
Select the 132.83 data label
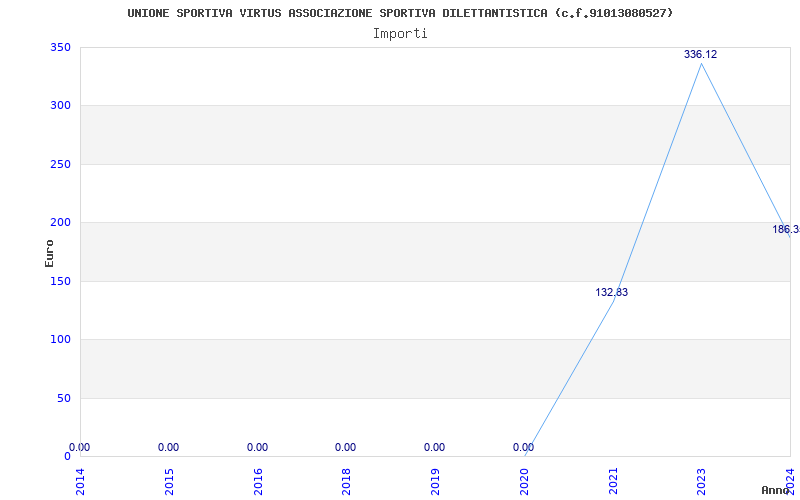click(x=612, y=292)
